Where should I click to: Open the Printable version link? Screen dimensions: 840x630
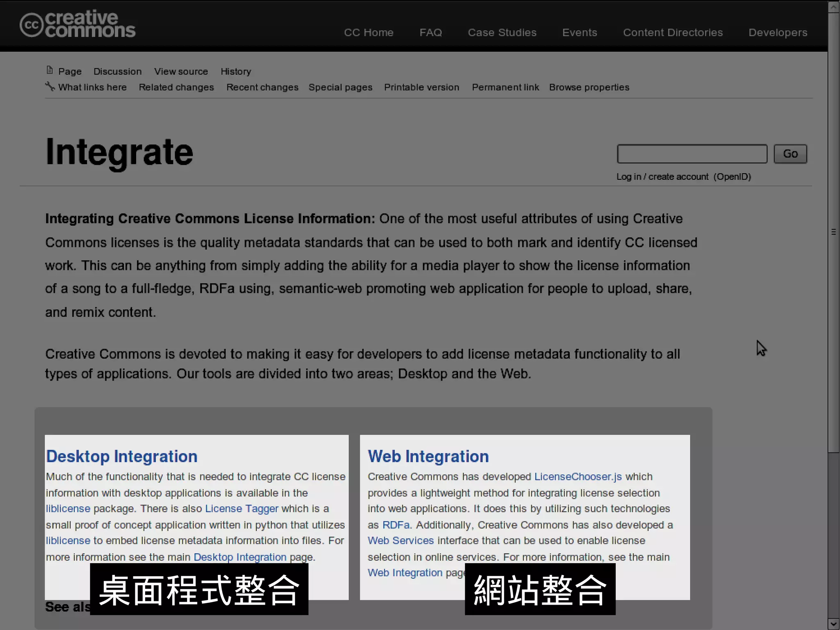(x=422, y=87)
